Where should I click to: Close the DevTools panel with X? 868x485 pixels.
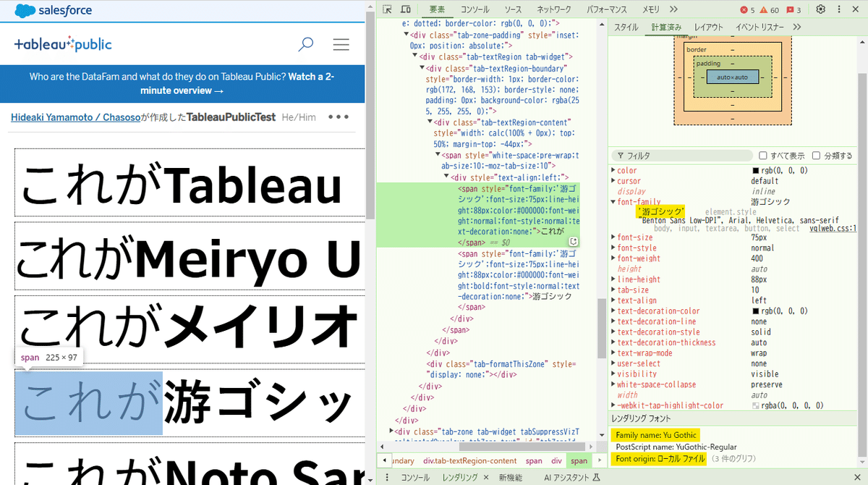pyautogui.click(x=856, y=9)
